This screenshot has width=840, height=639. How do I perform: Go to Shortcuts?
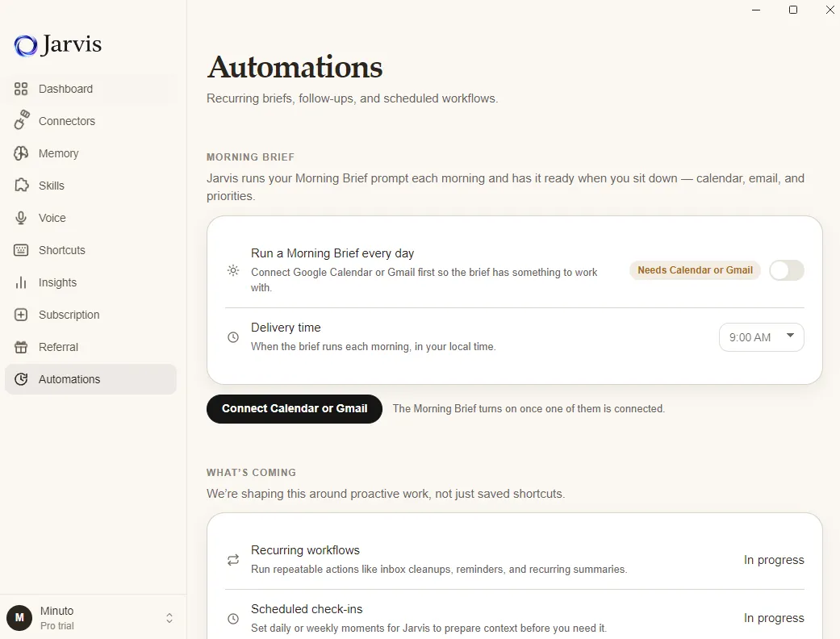[90, 250]
